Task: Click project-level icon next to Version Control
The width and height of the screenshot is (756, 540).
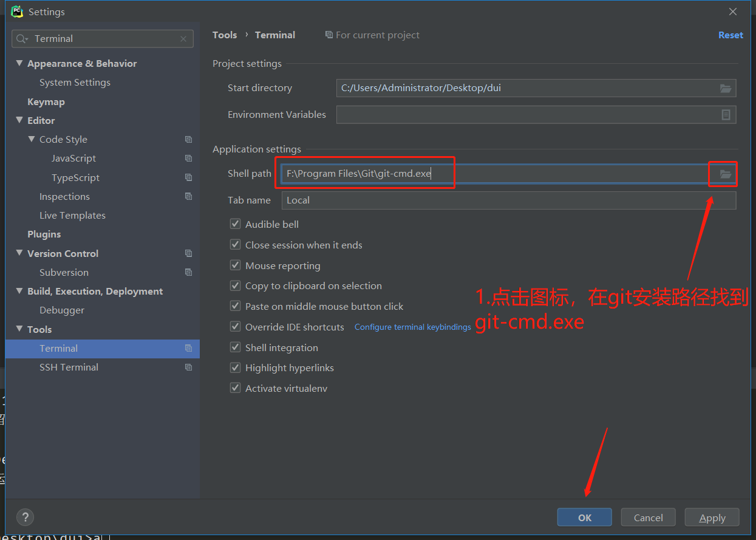Action: coord(189,254)
